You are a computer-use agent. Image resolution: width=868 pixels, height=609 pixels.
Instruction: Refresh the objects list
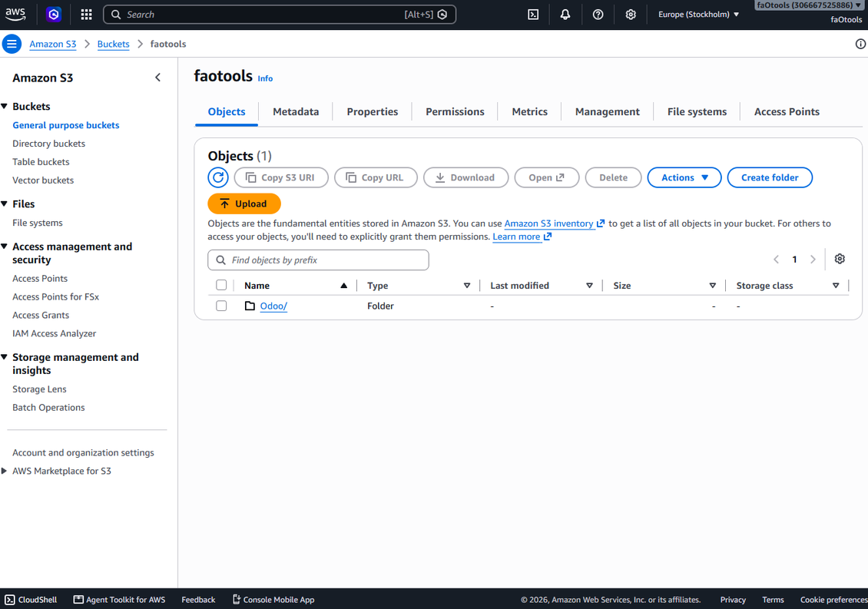(x=218, y=177)
